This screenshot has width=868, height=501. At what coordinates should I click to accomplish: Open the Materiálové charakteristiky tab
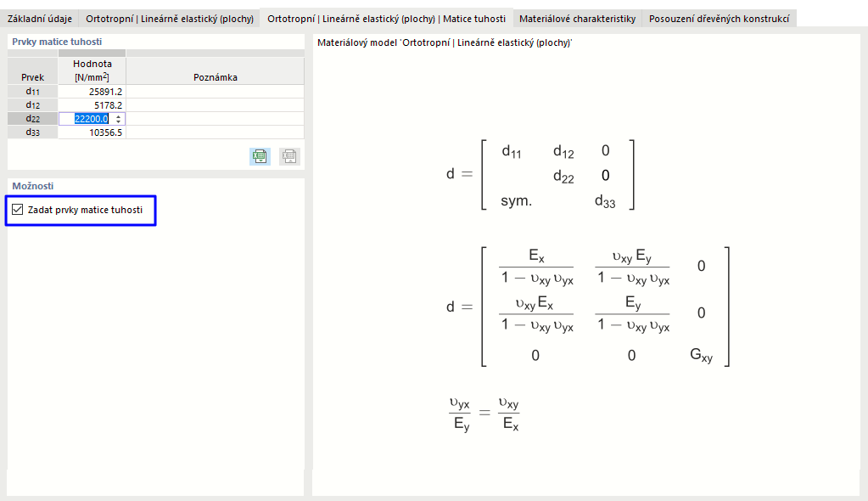pos(577,19)
